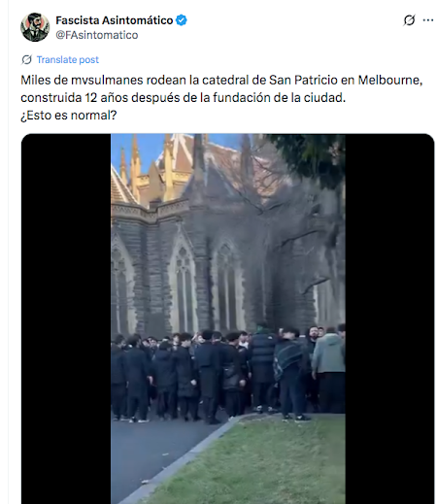The height and width of the screenshot is (504, 436).
Task: Click the Fascista Asintomático display name
Action: 115,20
